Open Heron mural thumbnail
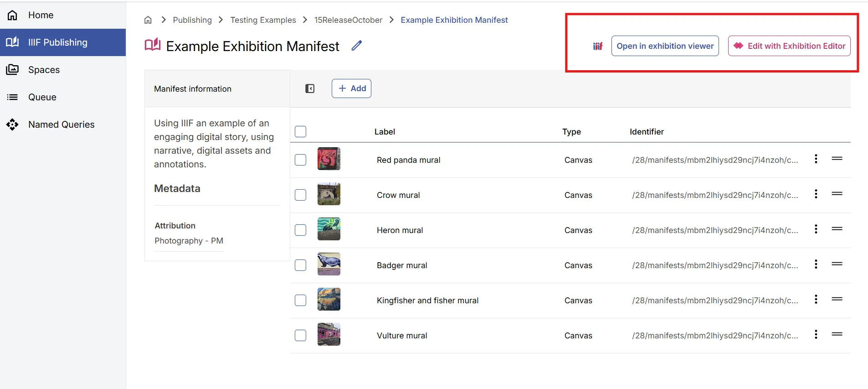This screenshot has width=868, height=389. 329,229
